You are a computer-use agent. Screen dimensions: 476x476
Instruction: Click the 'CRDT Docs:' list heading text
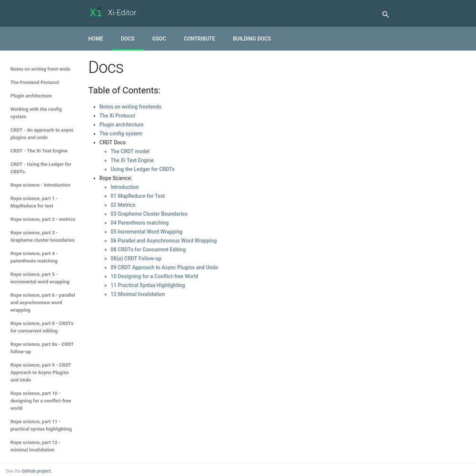113,142
